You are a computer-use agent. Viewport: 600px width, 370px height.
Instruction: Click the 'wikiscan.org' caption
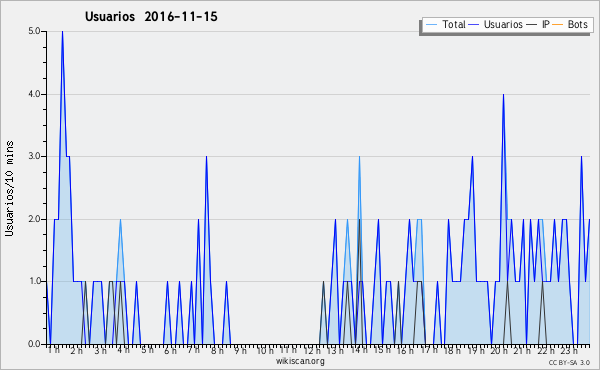pyautogui.click(x=300, y=361)
